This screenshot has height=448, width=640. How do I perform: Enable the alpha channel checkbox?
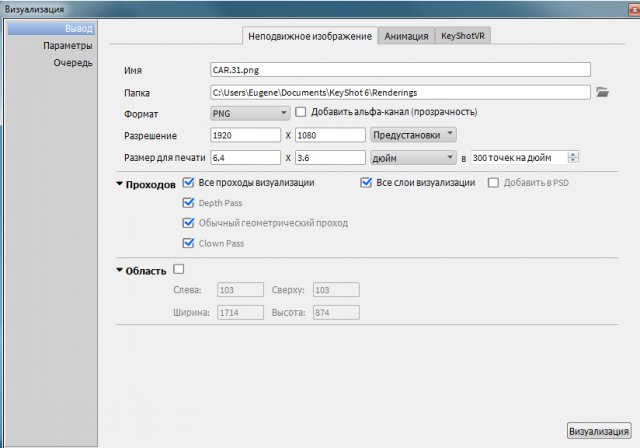301,113
